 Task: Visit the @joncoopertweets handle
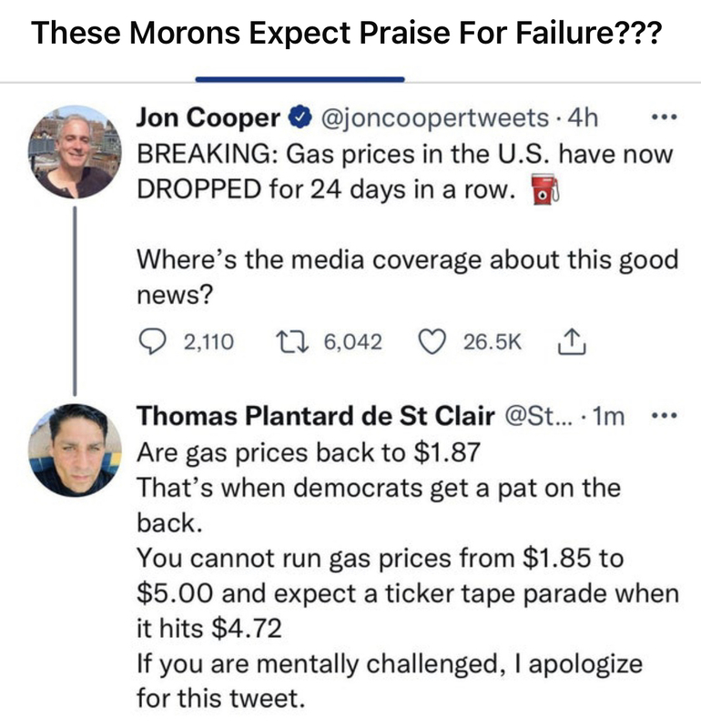tap(432, 118)
